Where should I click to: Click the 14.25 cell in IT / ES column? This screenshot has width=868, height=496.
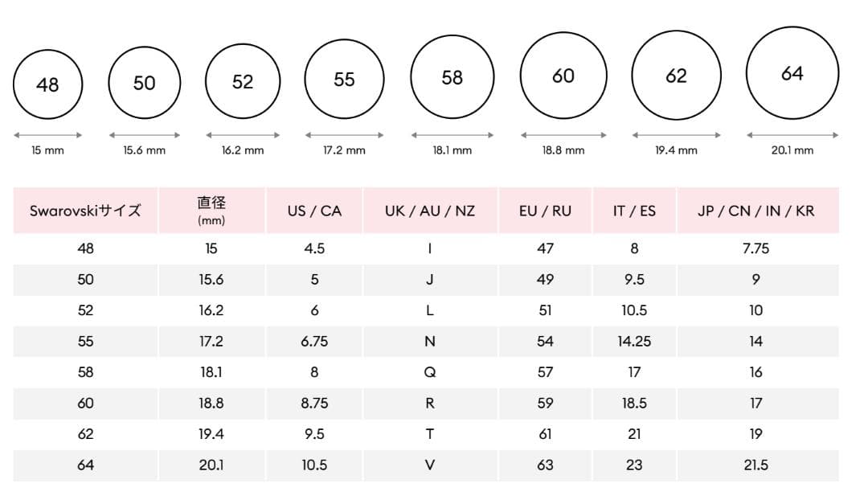click(634, 342)
